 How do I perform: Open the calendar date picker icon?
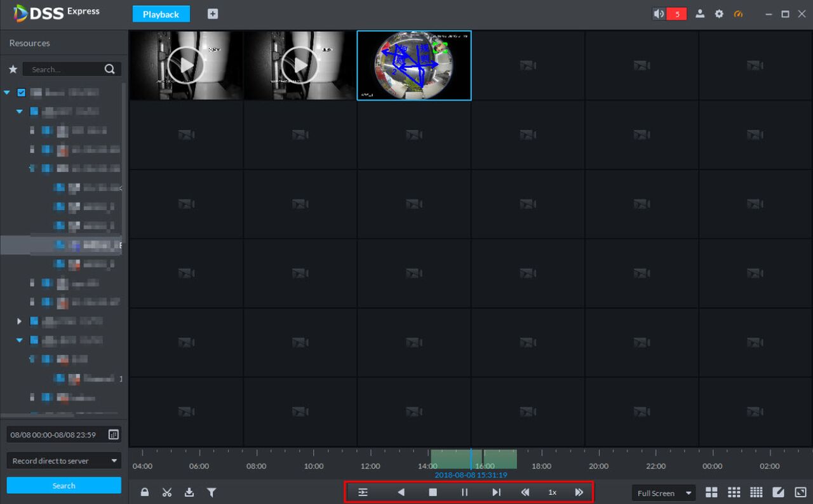click(x=113, y=435)
